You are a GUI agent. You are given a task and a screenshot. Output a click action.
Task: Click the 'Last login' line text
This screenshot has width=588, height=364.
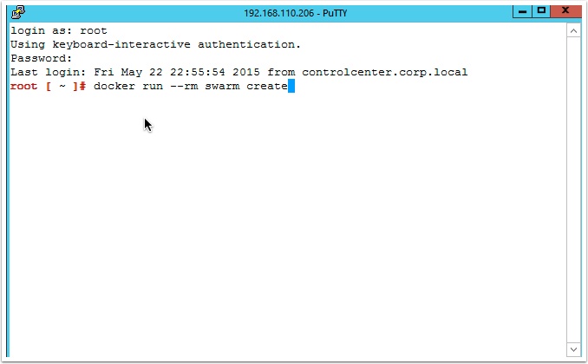(238, 72)
